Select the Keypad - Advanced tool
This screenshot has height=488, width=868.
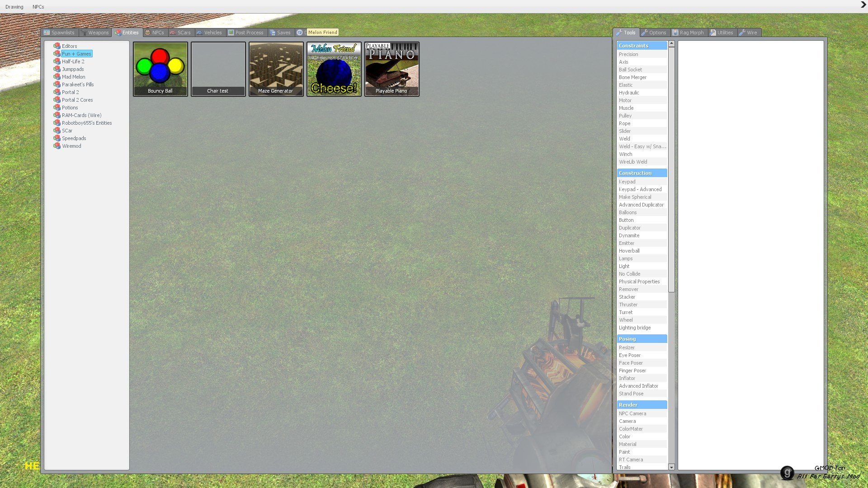click(642, 189)
